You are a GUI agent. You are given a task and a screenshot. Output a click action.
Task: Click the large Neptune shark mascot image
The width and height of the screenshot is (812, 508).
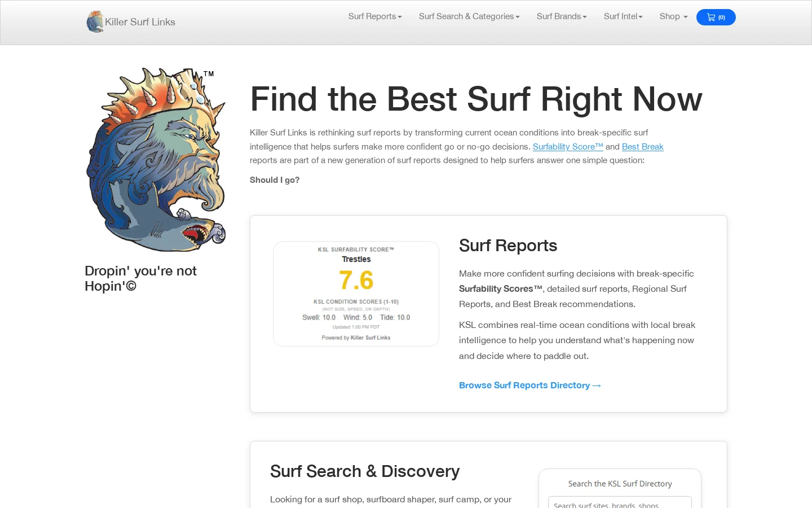tap(156, 160)
